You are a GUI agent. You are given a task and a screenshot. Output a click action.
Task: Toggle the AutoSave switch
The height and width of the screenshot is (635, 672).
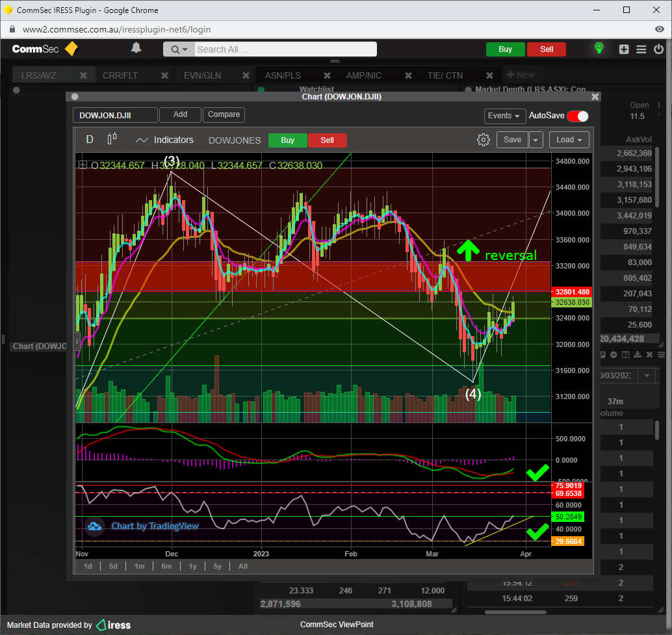[x=577, y=116]
